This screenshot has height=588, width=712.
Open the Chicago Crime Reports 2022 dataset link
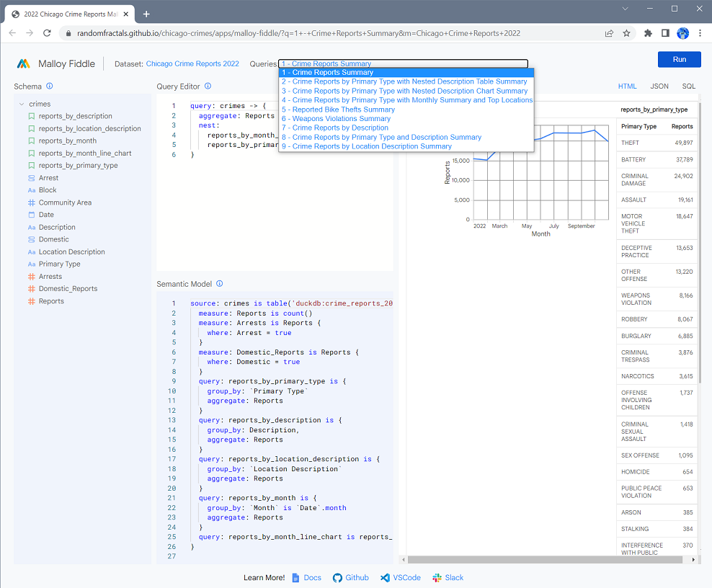tap(192, 64)
